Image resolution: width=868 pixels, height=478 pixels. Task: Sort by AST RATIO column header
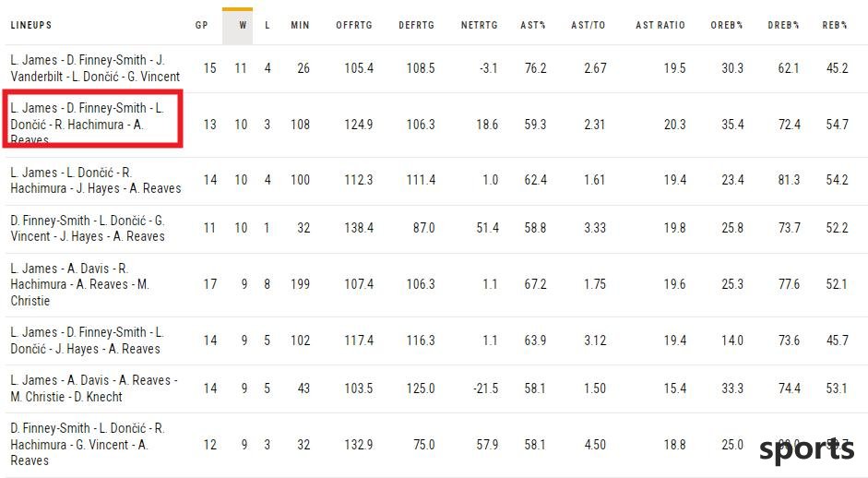coord(660,26)
